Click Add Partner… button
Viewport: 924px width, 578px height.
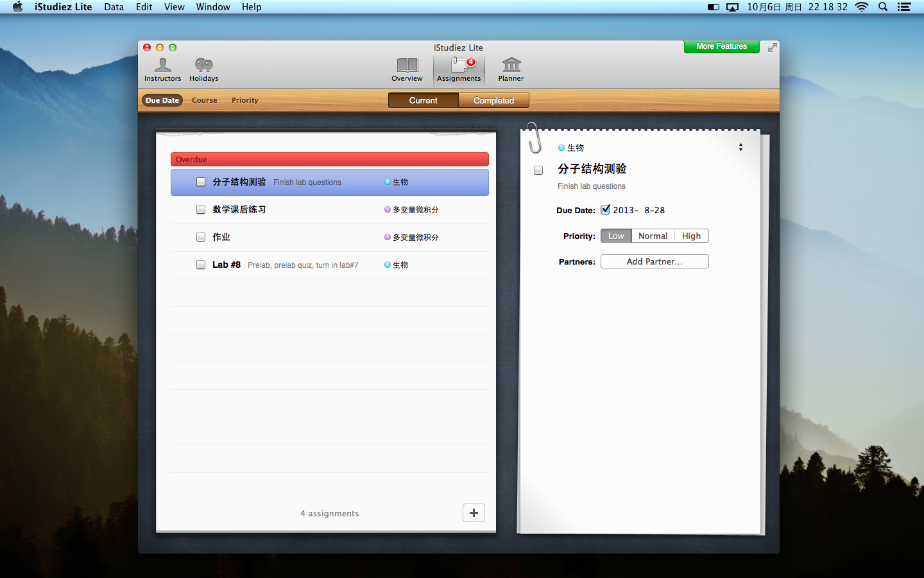[654, 261]
